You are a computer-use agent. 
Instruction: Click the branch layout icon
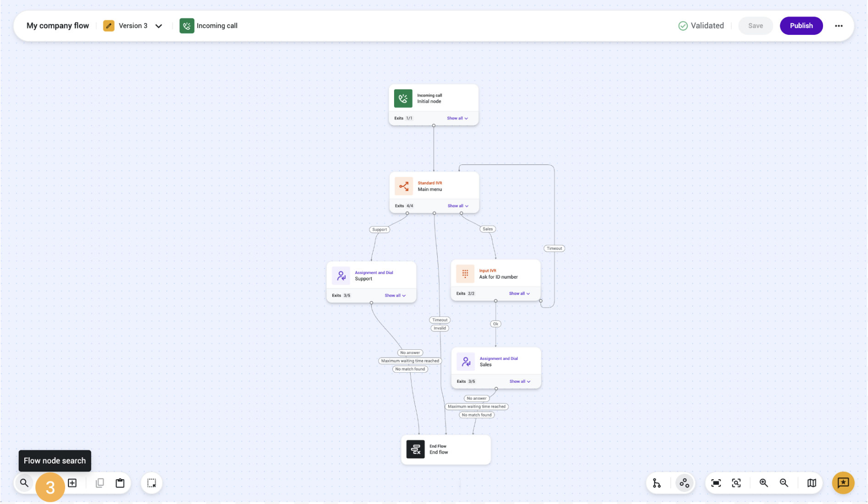[657, 483]
